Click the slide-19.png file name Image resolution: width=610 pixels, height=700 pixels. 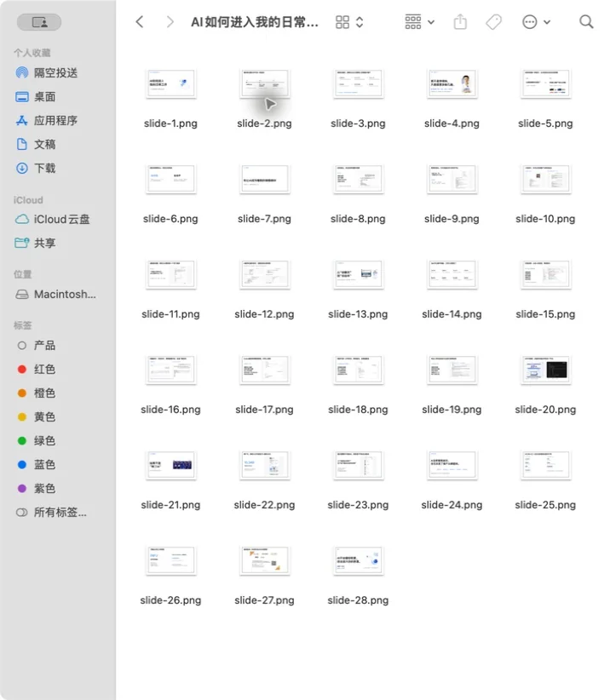(x=452, y=410)
